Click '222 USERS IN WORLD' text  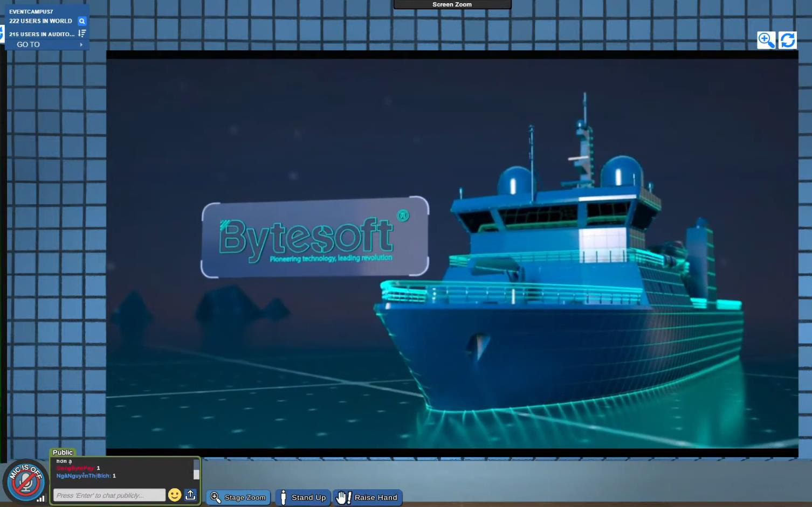40,21
